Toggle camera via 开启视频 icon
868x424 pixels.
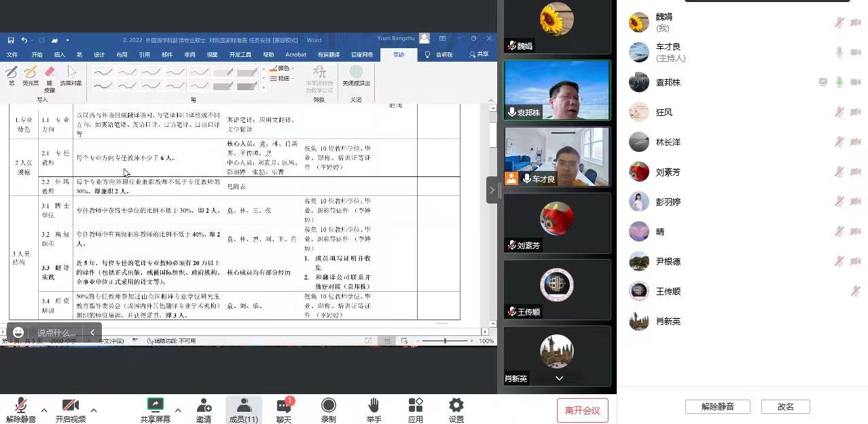[70, 406]
